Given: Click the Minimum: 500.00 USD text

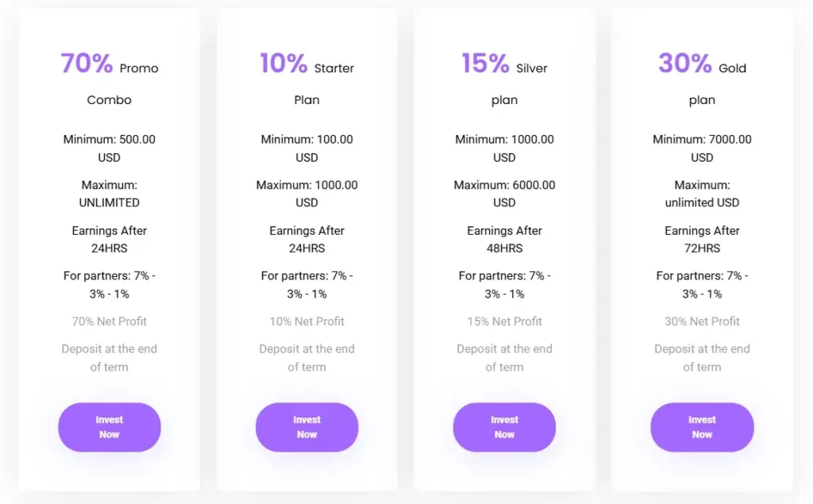Looking at the screenshot, I should [110, 148].
